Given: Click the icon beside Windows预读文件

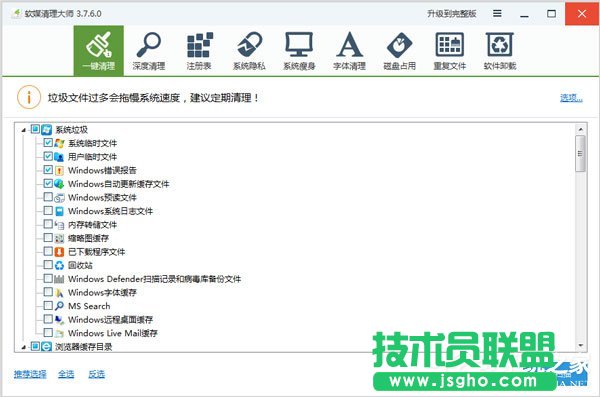Looking at the screenshot, I should click(x=59, y=198).
